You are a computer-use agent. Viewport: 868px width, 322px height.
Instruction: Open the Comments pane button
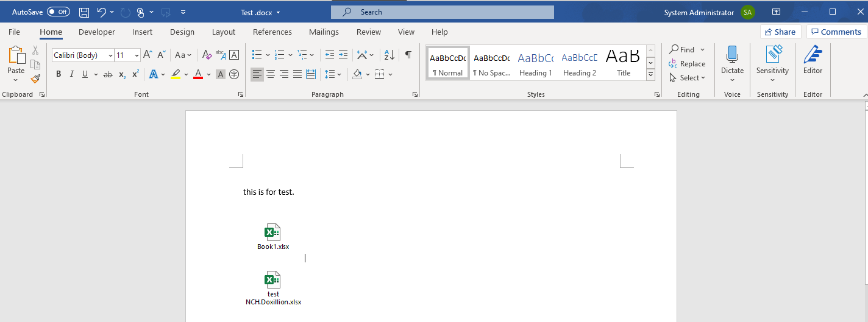(836, 32)
